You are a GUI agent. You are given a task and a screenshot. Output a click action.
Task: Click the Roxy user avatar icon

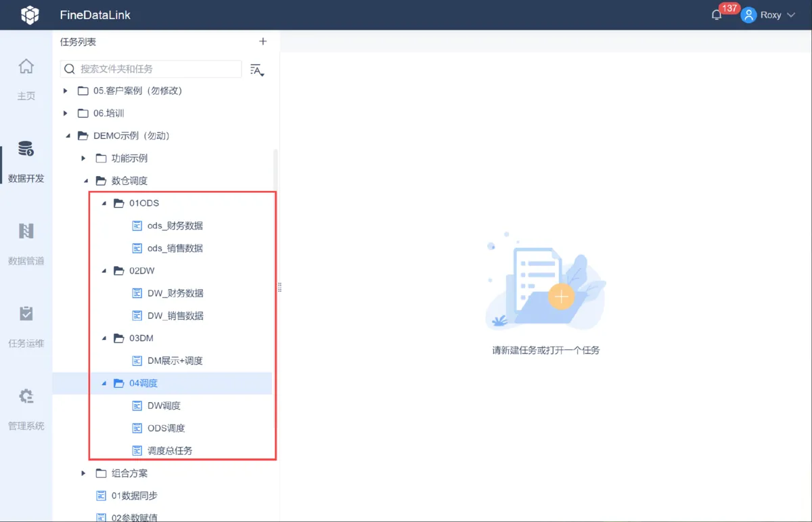click(748, 15)
